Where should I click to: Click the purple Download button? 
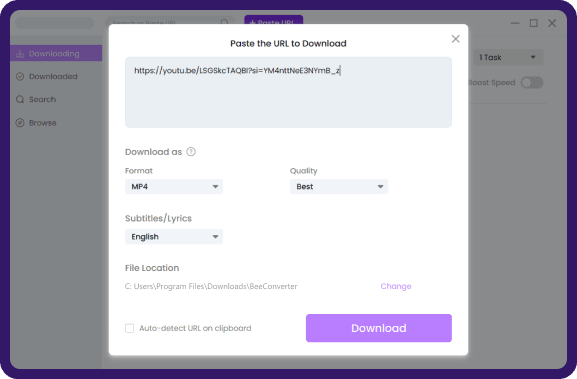coord(379,328)
